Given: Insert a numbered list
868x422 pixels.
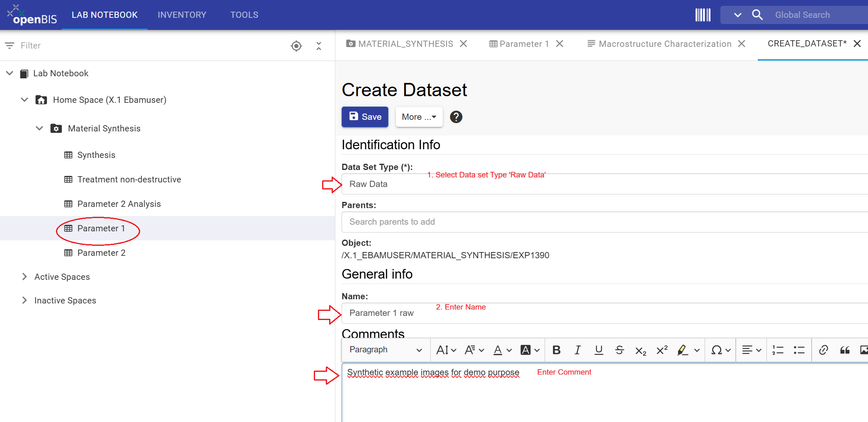Looking at the screenshot, I should point(778,350).
